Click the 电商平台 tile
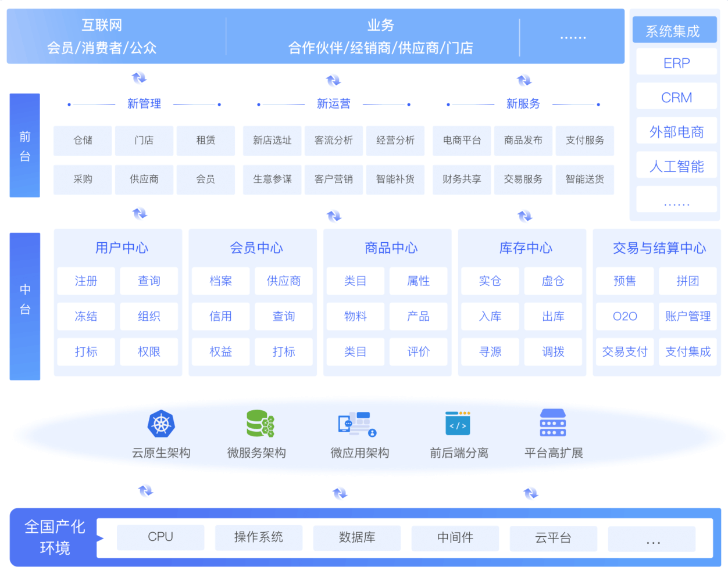 462,140
